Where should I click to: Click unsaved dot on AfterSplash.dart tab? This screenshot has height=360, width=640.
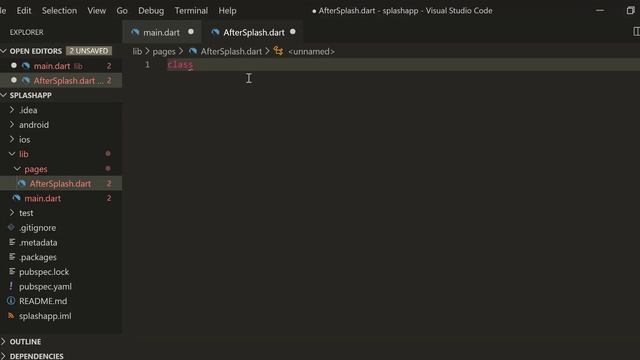(293, 32)
